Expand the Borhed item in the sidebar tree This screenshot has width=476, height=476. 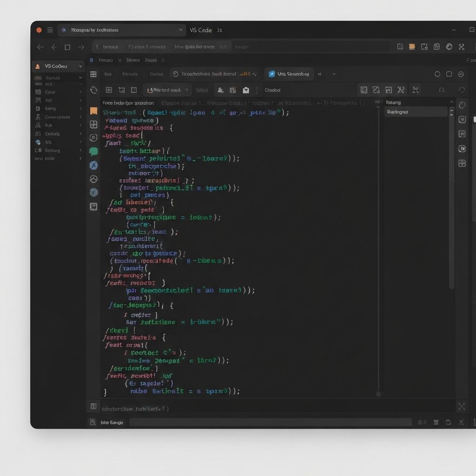[x=81, y=78]
